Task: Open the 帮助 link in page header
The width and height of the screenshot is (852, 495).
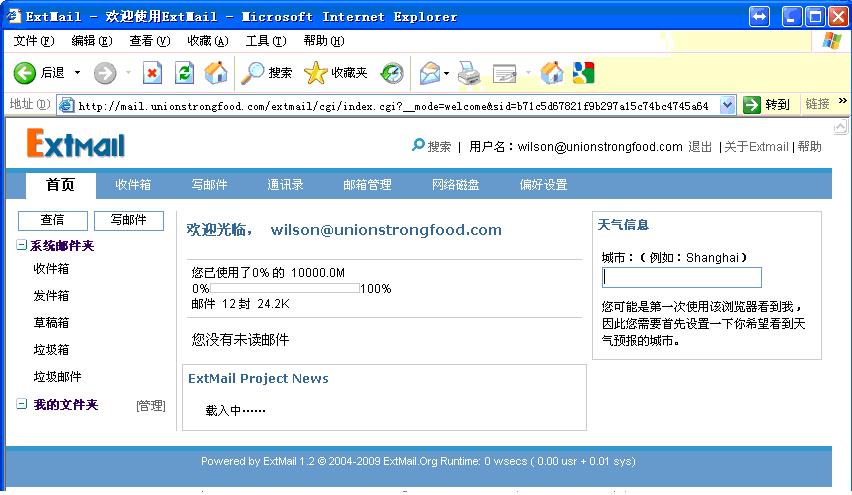Action: click(810, 147)
